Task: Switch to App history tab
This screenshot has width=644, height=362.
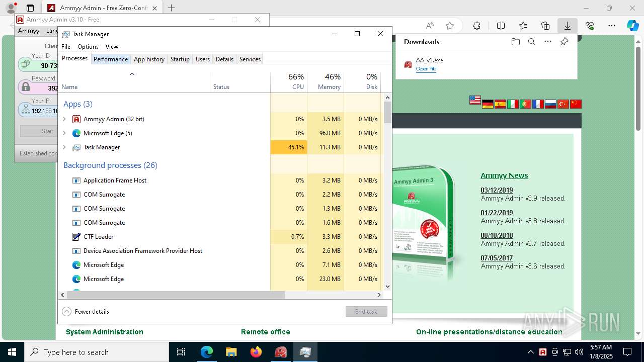Action: coord(149,59)
